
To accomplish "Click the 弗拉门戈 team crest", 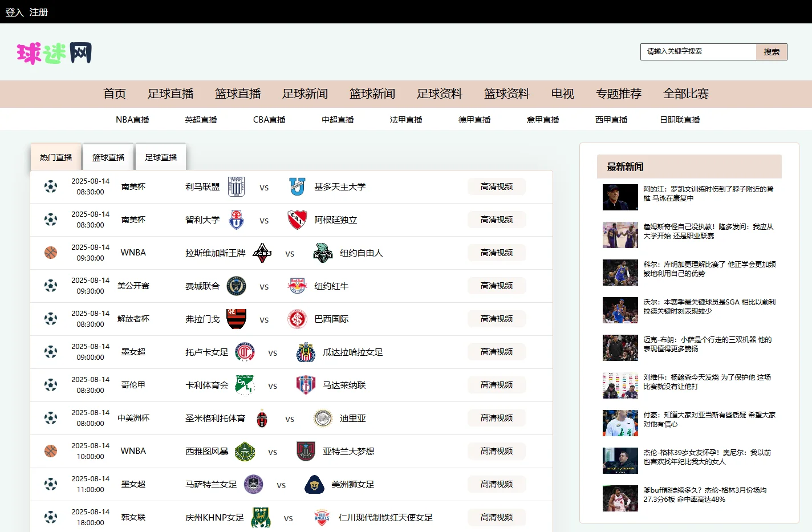I will point(236,319).
